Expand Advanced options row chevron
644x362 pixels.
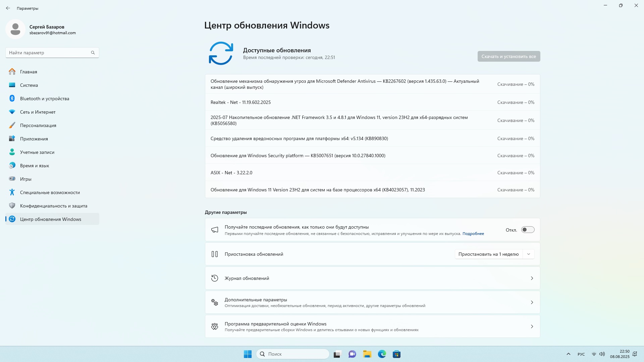click(532, 303)
